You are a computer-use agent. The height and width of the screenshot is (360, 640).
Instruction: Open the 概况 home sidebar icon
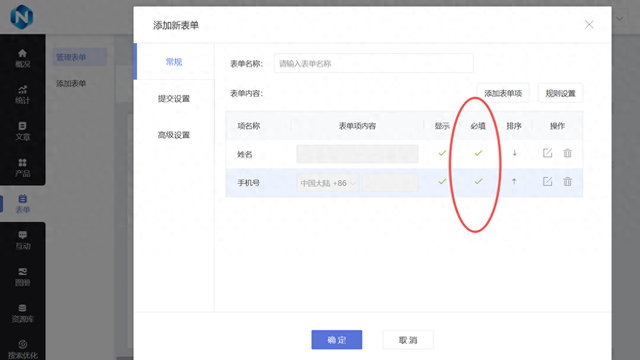[x=22, y=58]
